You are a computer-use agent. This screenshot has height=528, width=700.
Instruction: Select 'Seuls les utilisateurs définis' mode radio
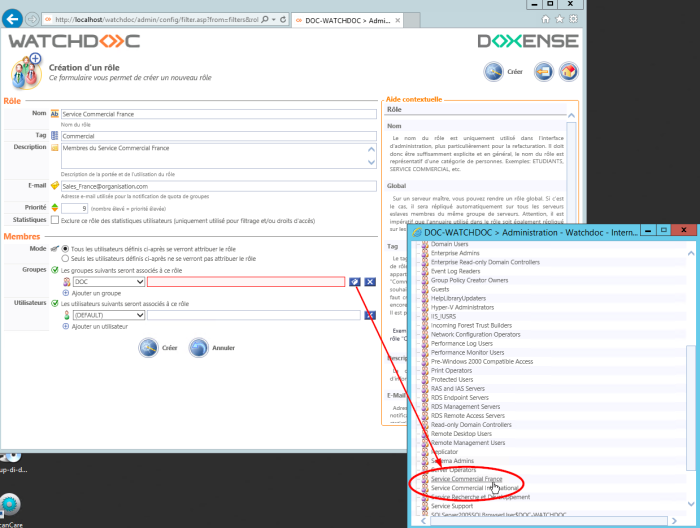pyautogui.click(x=66, y=258)
